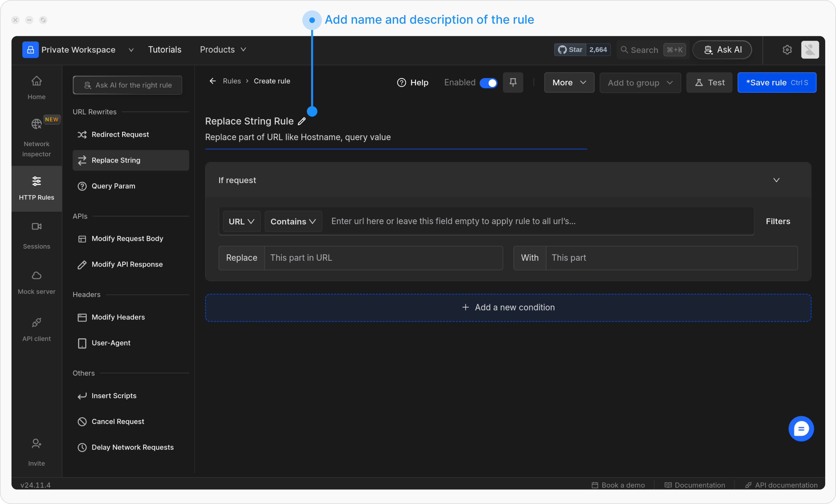Expand the More options dropdown
This screenshot has width=836, height=504.
click(569, 83)
